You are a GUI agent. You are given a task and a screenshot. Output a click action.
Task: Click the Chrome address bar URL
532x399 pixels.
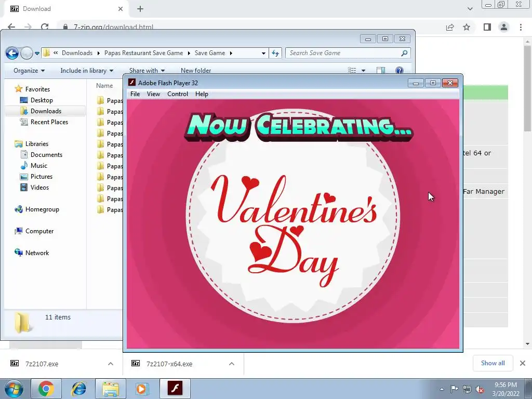tap(113, 27)
